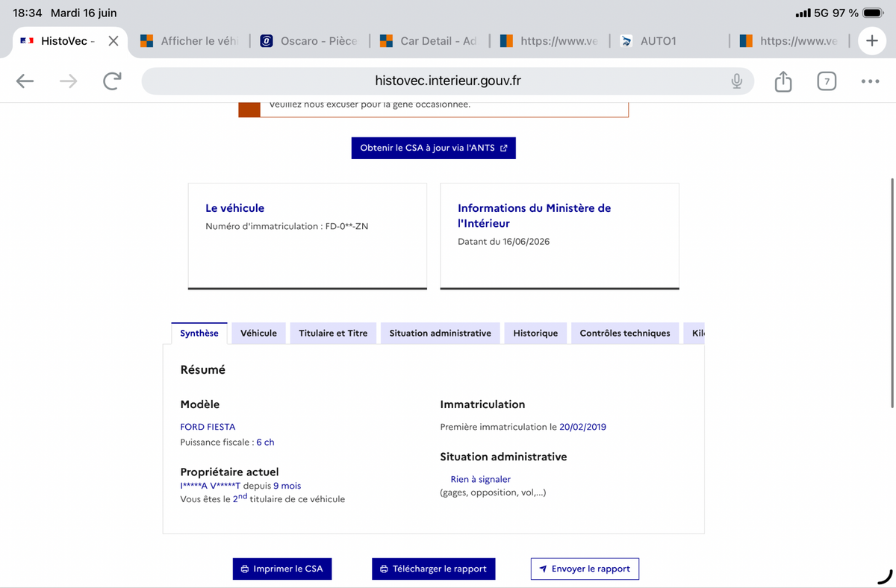The image size is (896, 588).
Task: Select the Situation administrative tab
Action: point(440,333)
